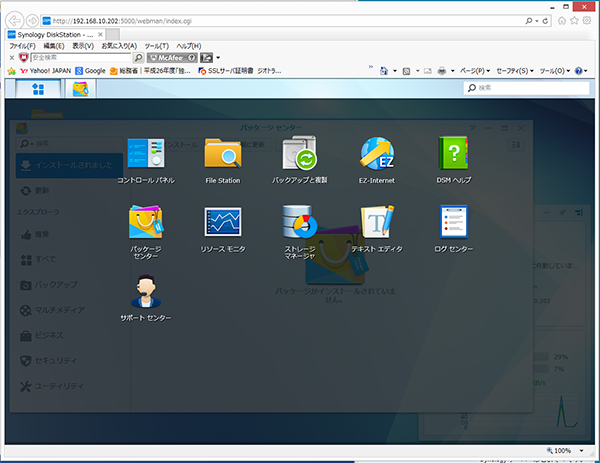Viewport: 600px width, 463px height.
Task: Open the お気に入り(A) menu
Action: pos(119,46)
